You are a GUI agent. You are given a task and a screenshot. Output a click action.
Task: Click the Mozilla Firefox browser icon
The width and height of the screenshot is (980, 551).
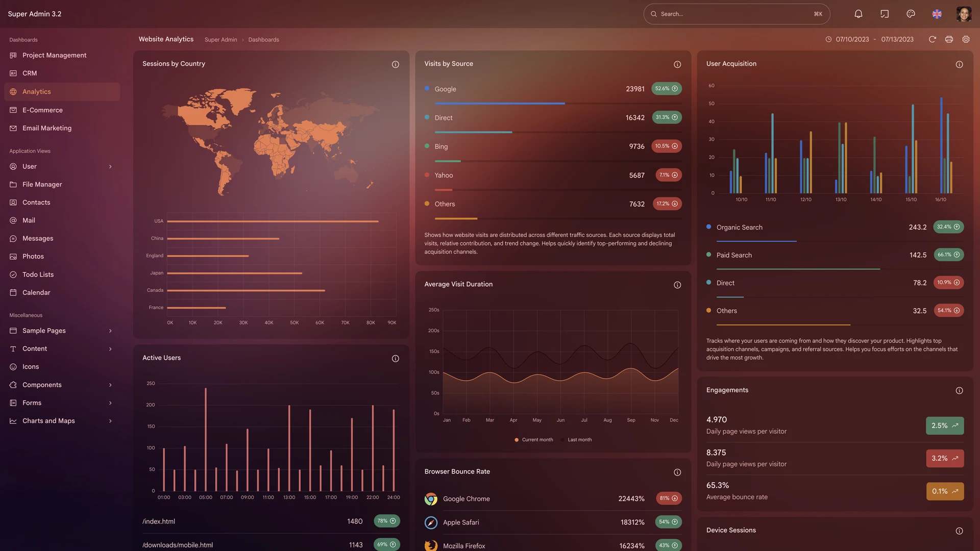point(431,545)
